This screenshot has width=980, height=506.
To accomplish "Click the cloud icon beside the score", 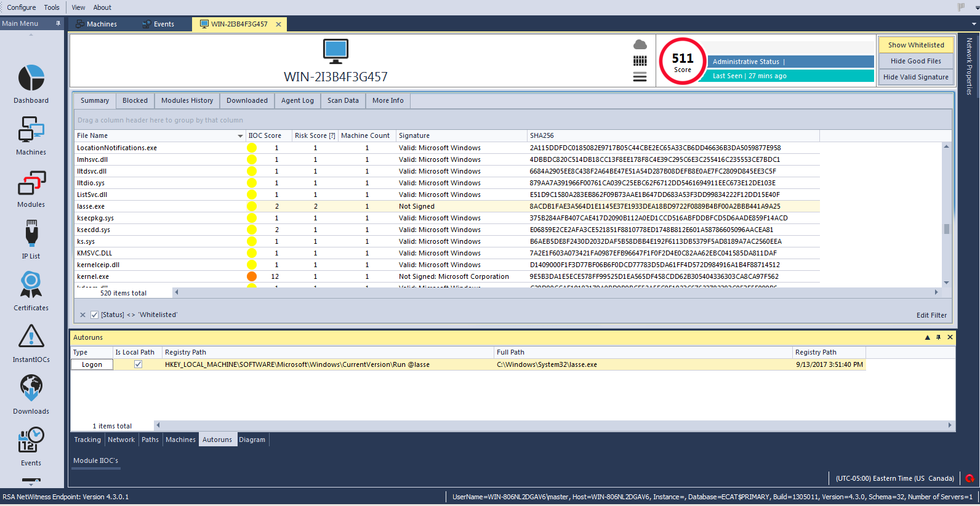I will [640, 45].
